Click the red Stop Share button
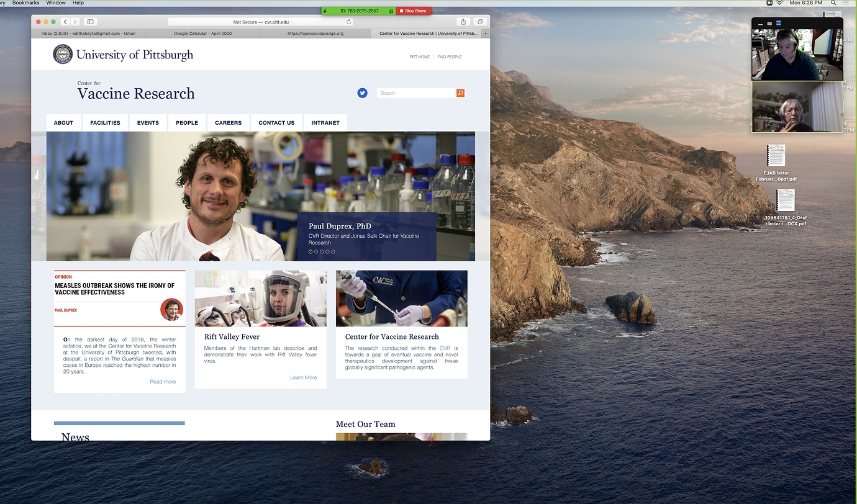857x504 pixels. click(x=413, y=11)
